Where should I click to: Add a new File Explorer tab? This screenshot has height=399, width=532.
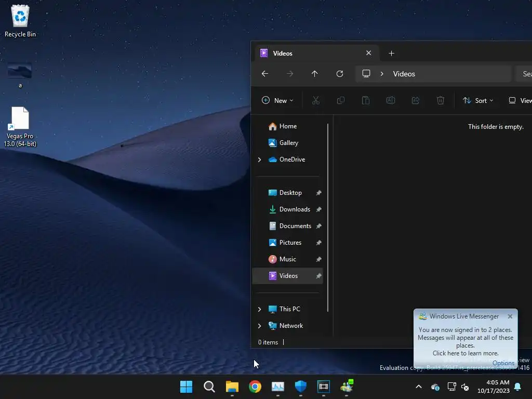click(x=391, y=54)
